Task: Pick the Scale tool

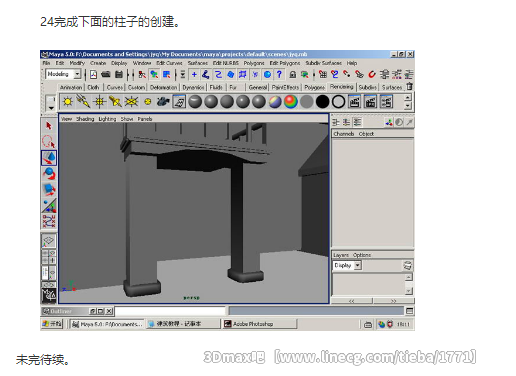Action: click(x=49, y=189)
